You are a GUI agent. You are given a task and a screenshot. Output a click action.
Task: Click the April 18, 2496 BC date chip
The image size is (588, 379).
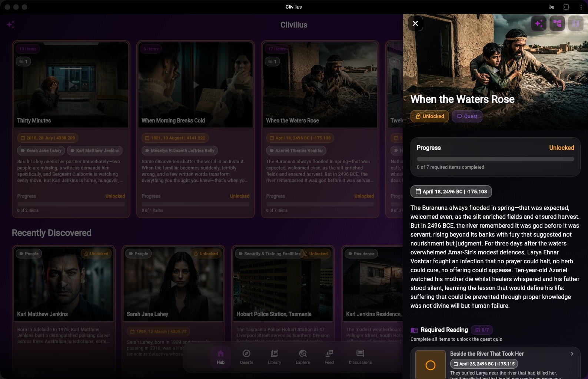coord(451,192)
